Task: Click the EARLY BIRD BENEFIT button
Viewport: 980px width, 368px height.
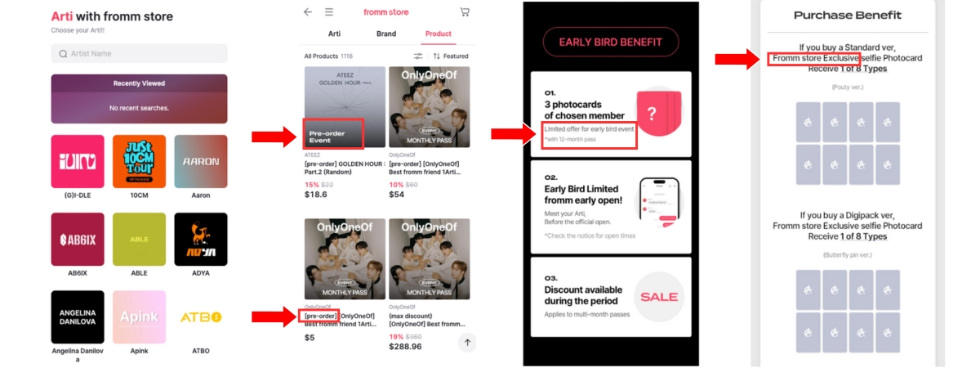Action: 611,43
